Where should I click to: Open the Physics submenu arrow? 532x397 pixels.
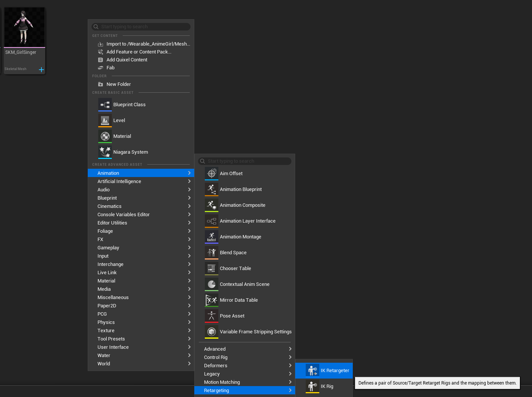[189, 322]
